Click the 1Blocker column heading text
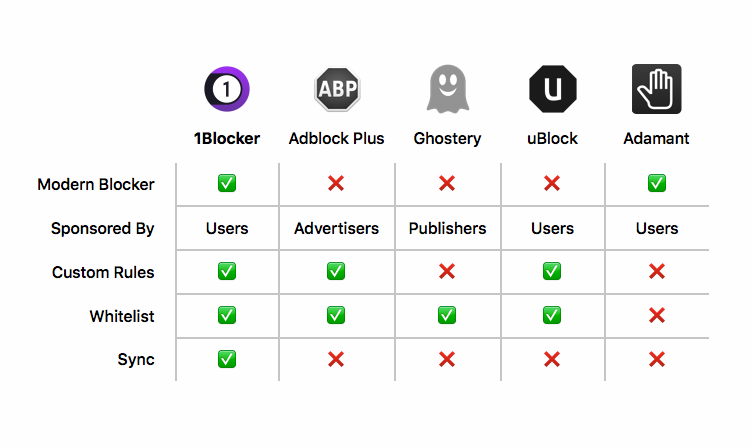 coord(227,139)
